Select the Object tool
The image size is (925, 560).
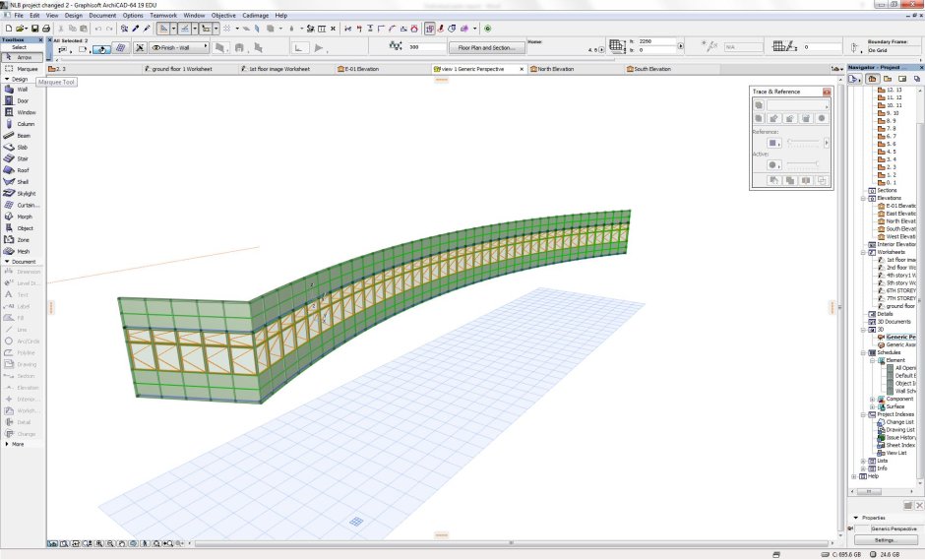(x=22, y=227)
